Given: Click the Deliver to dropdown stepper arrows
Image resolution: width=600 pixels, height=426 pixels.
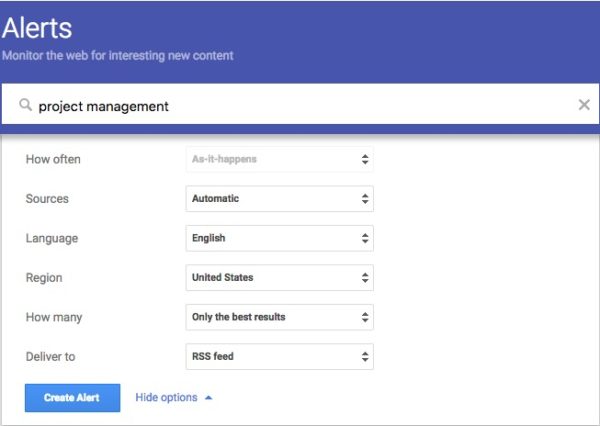Looking at the screenshot, I should point(365,356).
